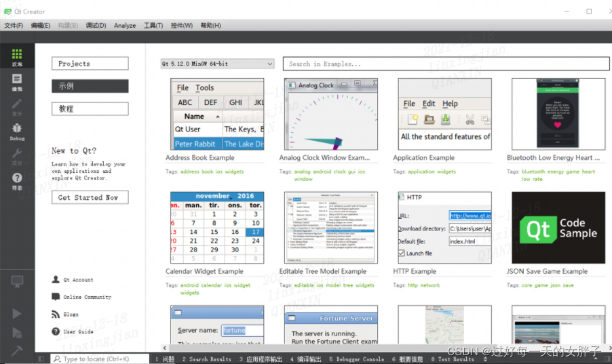The image size is (612, 364).
Task: Click the Run play button in sidebar
Action: tap(17, 314)
